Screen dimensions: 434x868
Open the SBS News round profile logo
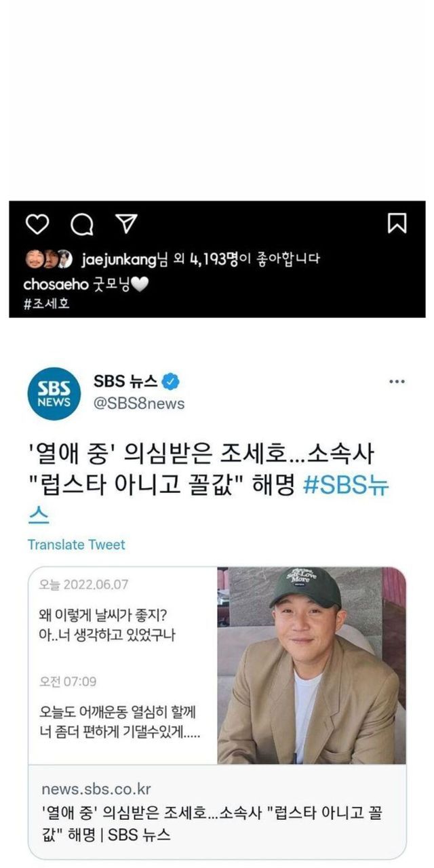point(54,393)
